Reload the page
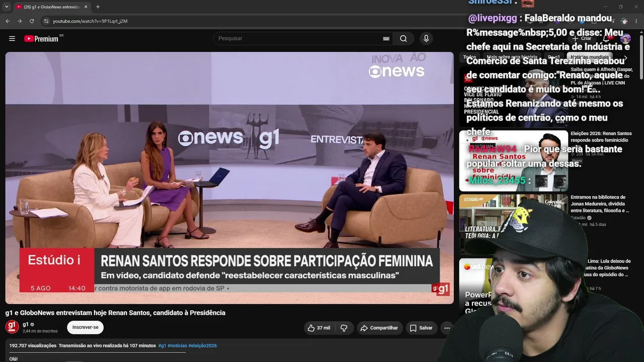This screenshot has width=644, height=362. point(32,21)
